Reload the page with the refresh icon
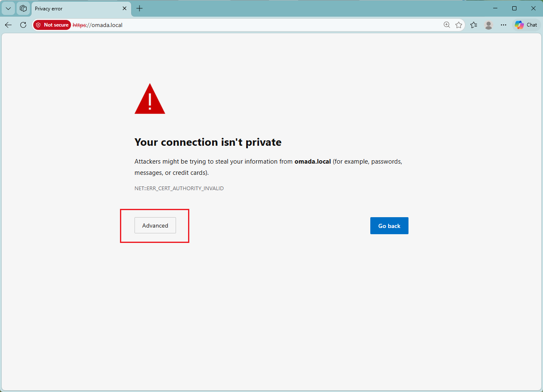This screenshot has height=392, width=543. point(23,25)
